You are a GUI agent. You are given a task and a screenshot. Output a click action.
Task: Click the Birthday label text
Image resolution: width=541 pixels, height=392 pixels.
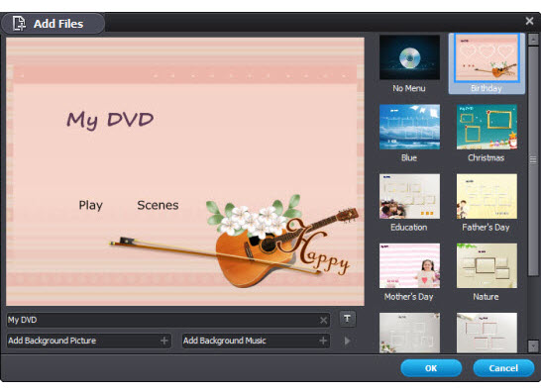[x=487, y=88]
